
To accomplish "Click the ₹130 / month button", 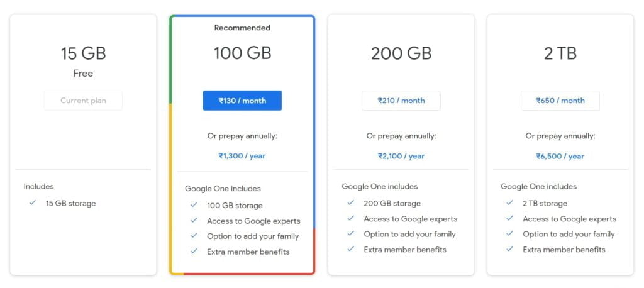I will (x=242, y=101).
